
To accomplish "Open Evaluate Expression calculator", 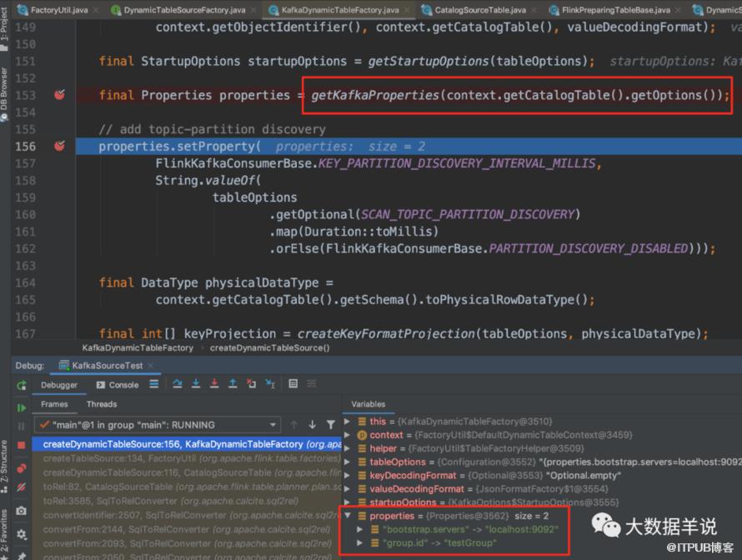I will coord(293,384).
